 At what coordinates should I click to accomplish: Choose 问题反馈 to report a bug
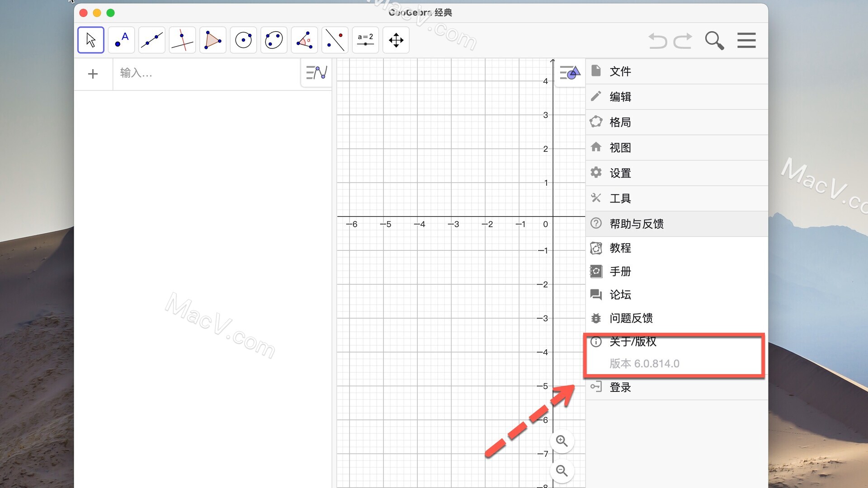coord(677,318)
